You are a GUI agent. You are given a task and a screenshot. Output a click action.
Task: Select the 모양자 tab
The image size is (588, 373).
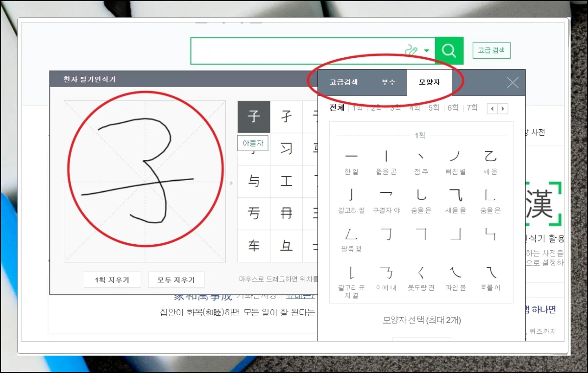click(x=429, y=82)
